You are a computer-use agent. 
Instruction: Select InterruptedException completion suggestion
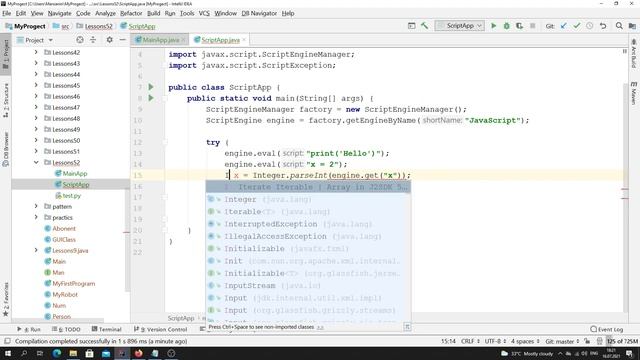[x=308, y=224]
